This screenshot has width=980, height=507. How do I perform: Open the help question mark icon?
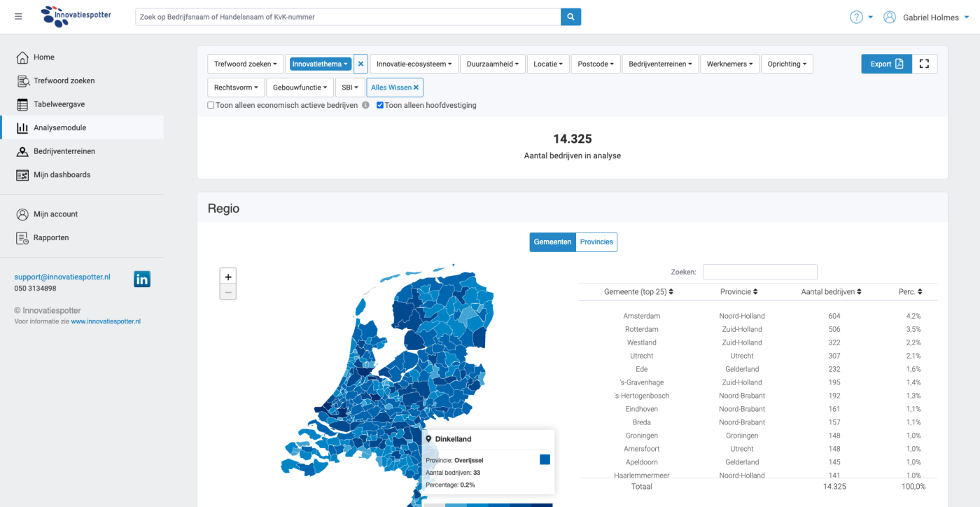(856, 18)
